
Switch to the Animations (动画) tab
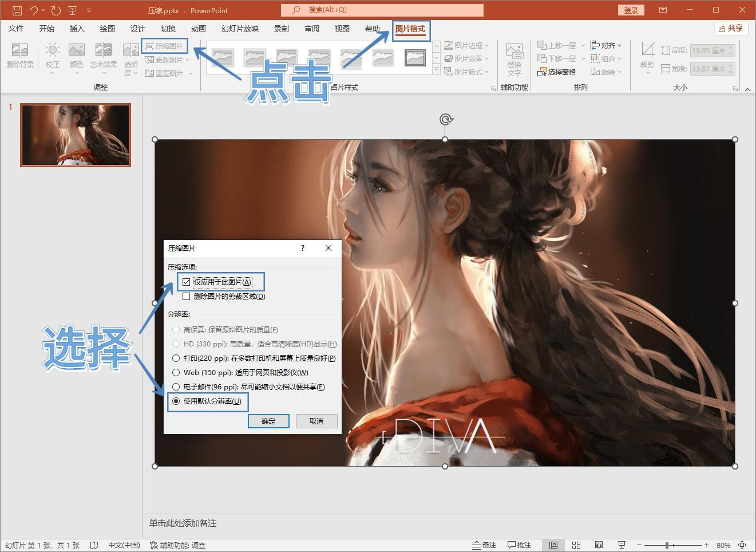point(198,29)
